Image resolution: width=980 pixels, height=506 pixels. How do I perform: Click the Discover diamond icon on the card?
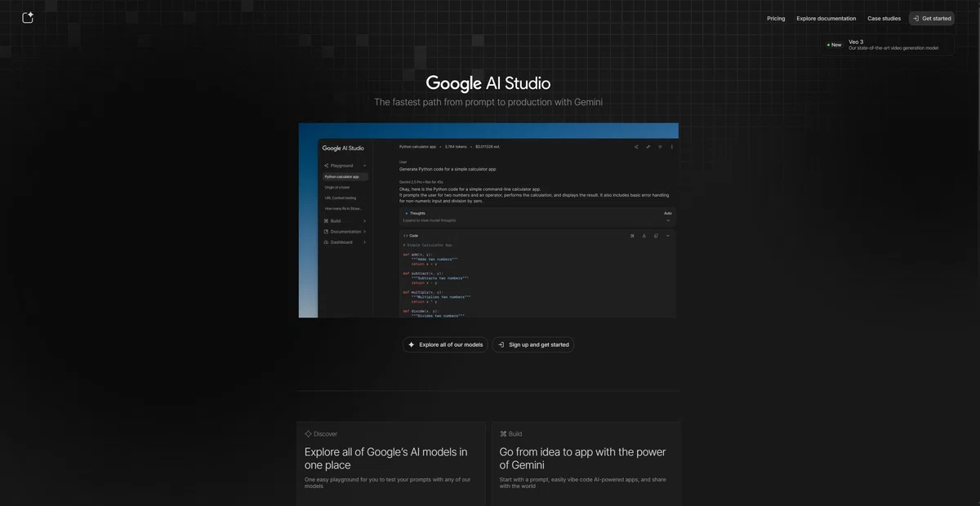[x=308, y=434]
